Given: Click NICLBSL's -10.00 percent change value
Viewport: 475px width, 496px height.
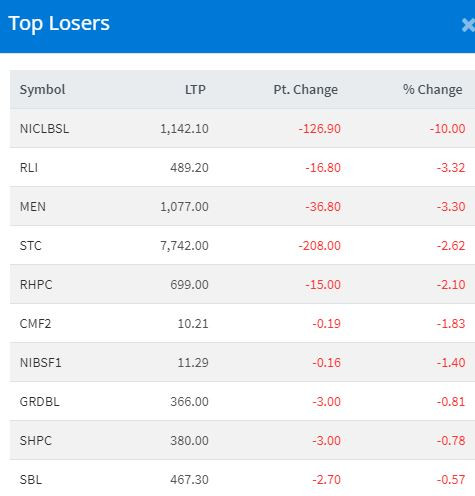Looking at the screenshot, I should 447,129.
